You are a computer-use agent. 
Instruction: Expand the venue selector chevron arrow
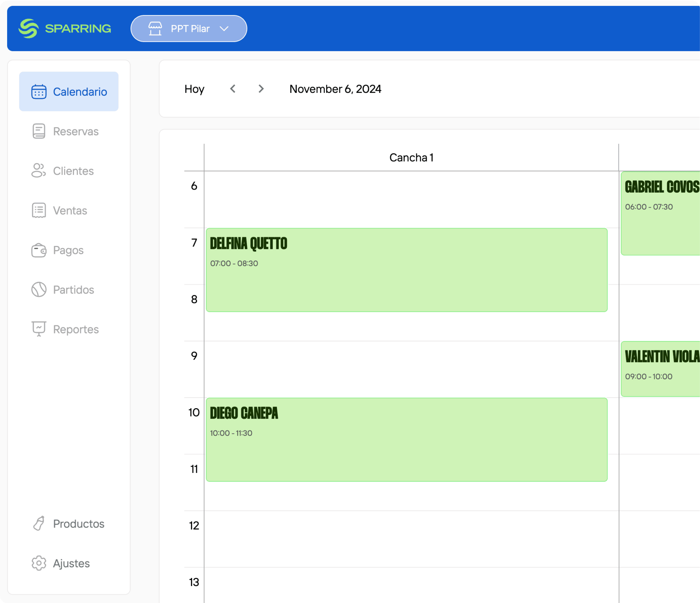point(224,29)
